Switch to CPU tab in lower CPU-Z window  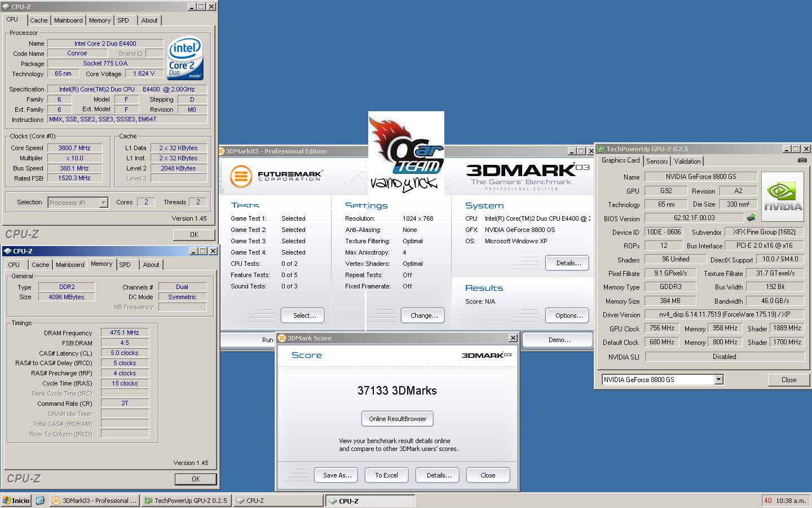pos(14,265)
